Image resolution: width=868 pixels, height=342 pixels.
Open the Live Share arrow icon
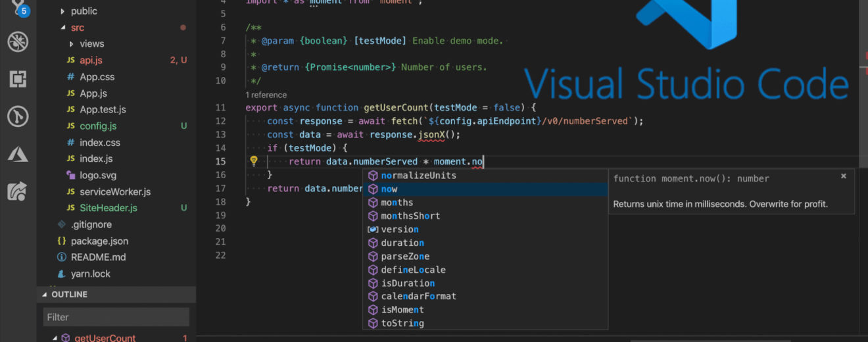(x=18, y=191)
